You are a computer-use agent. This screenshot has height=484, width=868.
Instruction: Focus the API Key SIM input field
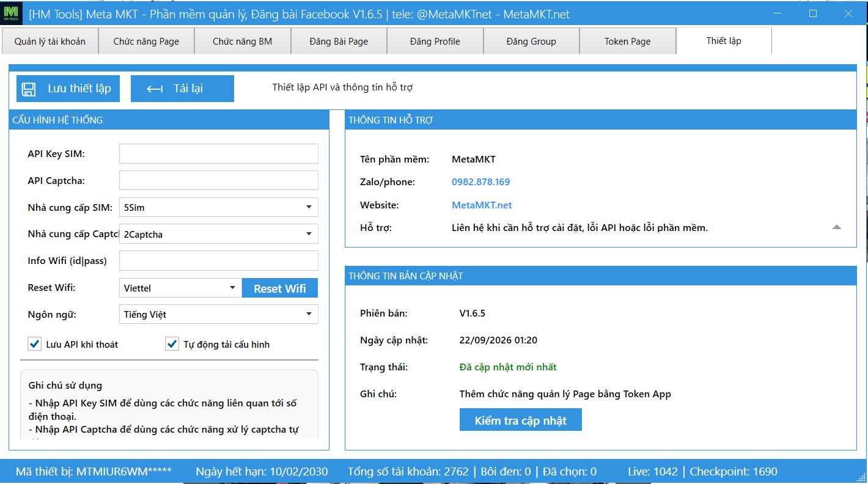(x=219, y=154)
